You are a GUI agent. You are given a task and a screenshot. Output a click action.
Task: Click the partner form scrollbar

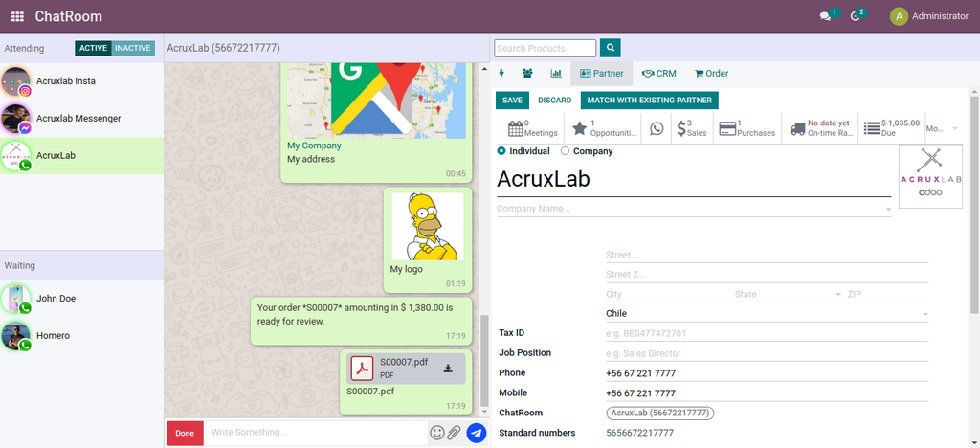tap(974, 204)
